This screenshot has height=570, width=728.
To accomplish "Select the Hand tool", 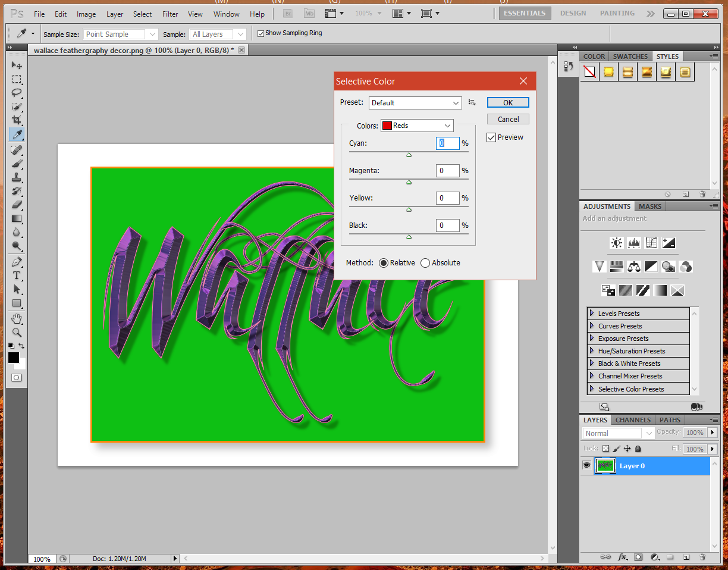I will (17, 319).
